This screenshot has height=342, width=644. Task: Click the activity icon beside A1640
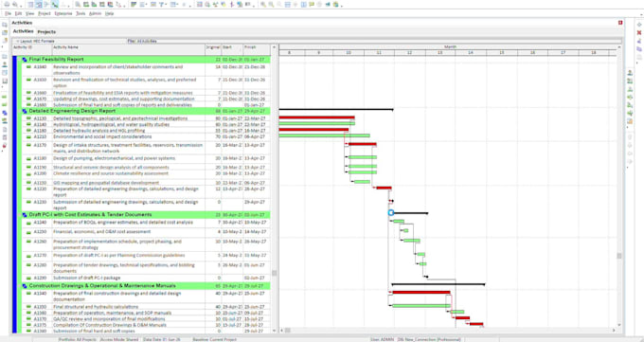point(28,66)
